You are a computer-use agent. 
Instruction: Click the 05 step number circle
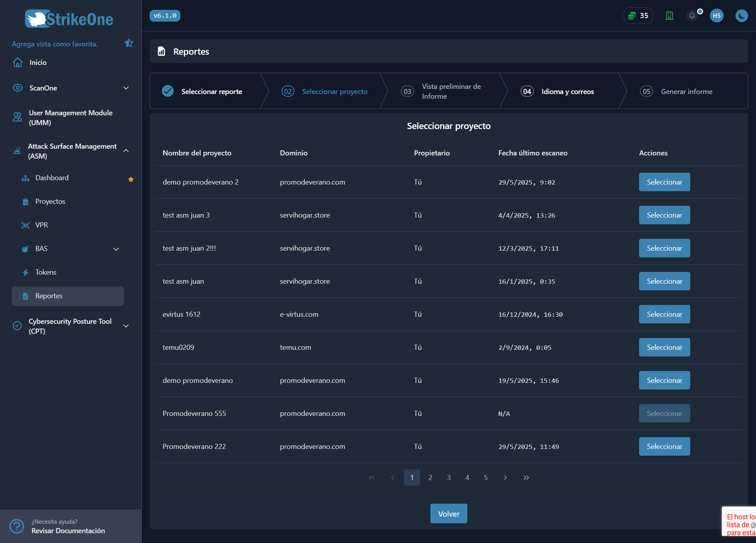click(647, 91)
